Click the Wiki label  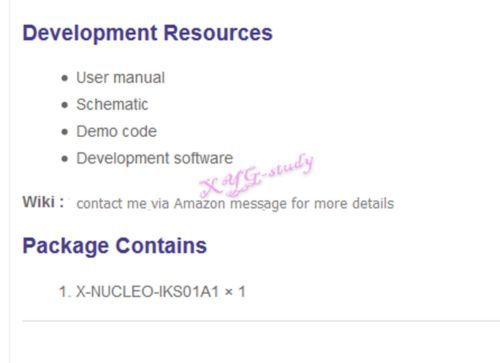[x=43, y=202]
